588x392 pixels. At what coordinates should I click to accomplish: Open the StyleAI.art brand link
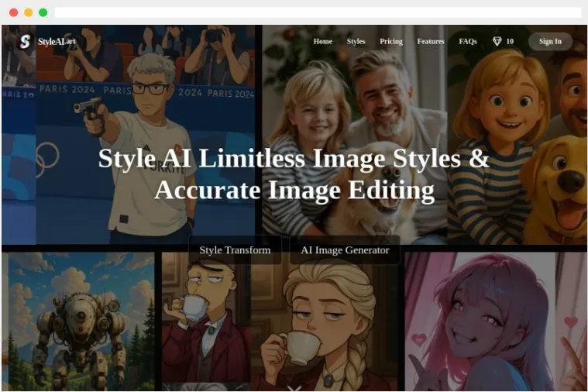57,41
